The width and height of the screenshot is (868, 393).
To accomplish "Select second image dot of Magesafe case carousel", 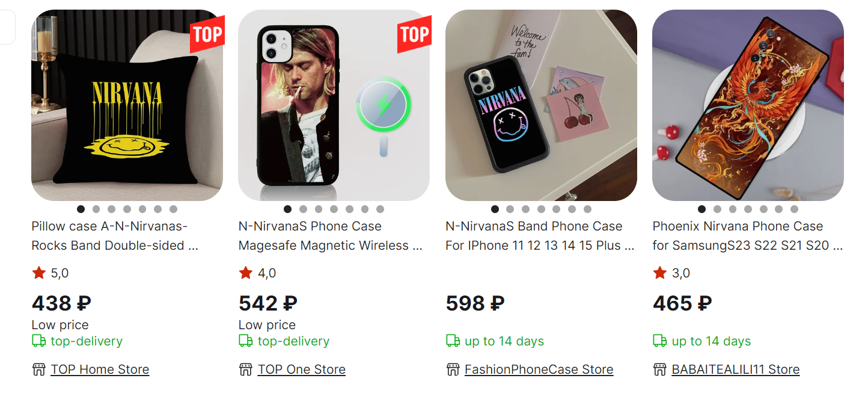I will (x=303, y=209).
